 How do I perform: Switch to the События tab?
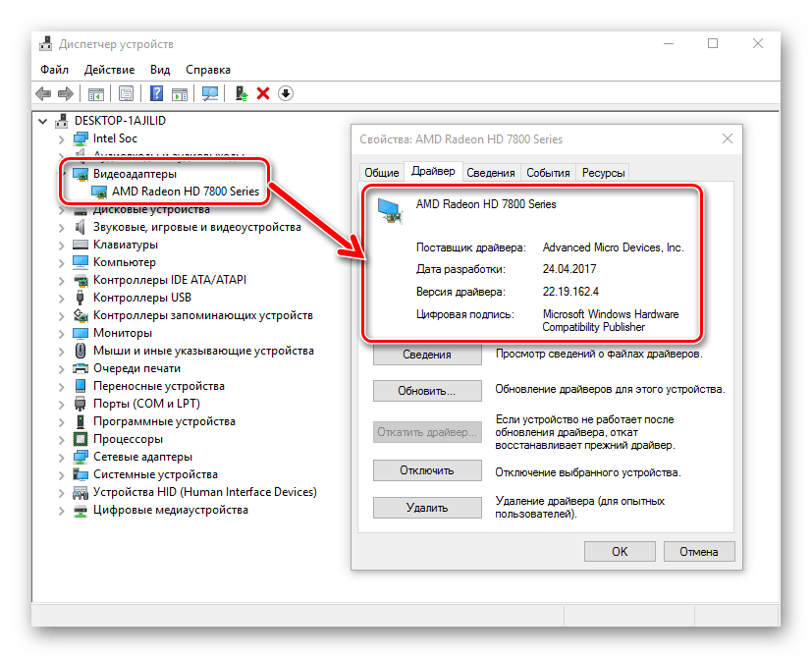(x=548, y=173)
